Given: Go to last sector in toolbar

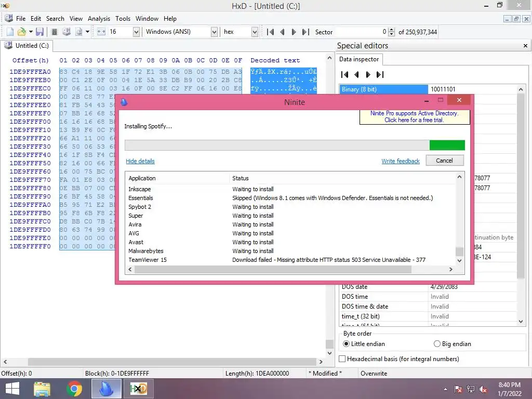Looking at the screenshot, I should pos(305,32).
